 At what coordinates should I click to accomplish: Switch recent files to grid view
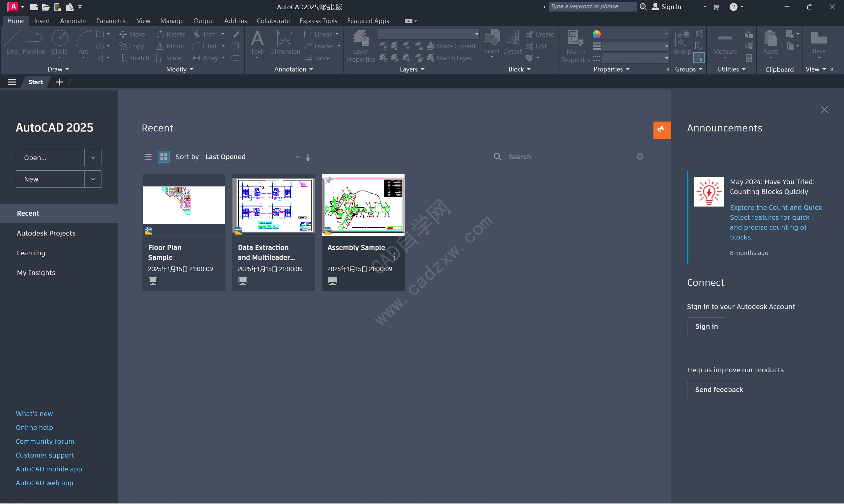(164, 157)
